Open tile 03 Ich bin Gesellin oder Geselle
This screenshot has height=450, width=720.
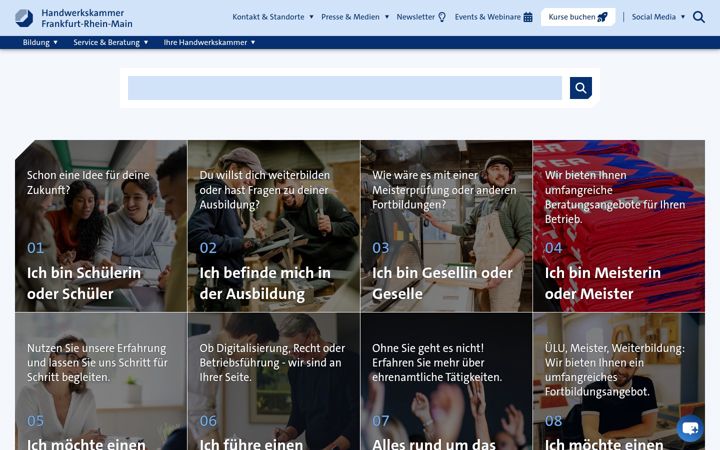coord(446,226)
